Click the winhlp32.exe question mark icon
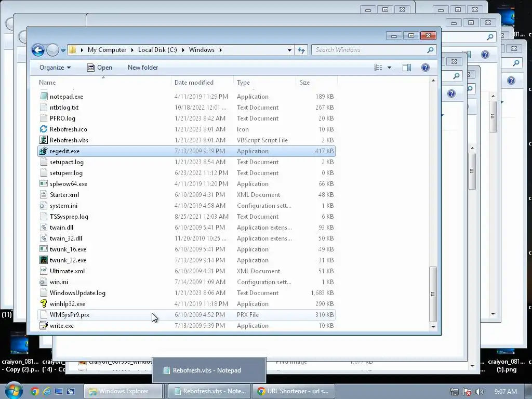The height and width of the screenshot is (399, 532). [x=44, y=303]
